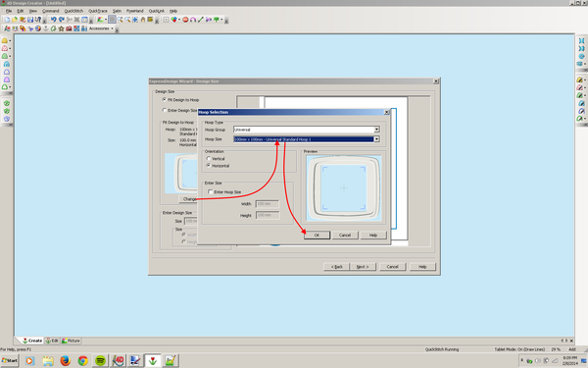Open the QuickTrace menu

click(x=98, y=11)
